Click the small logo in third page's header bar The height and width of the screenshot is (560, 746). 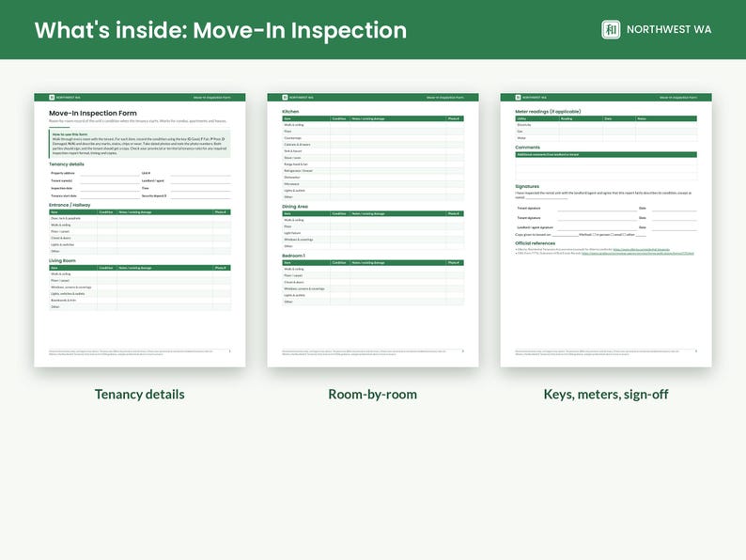pos(518,97)
